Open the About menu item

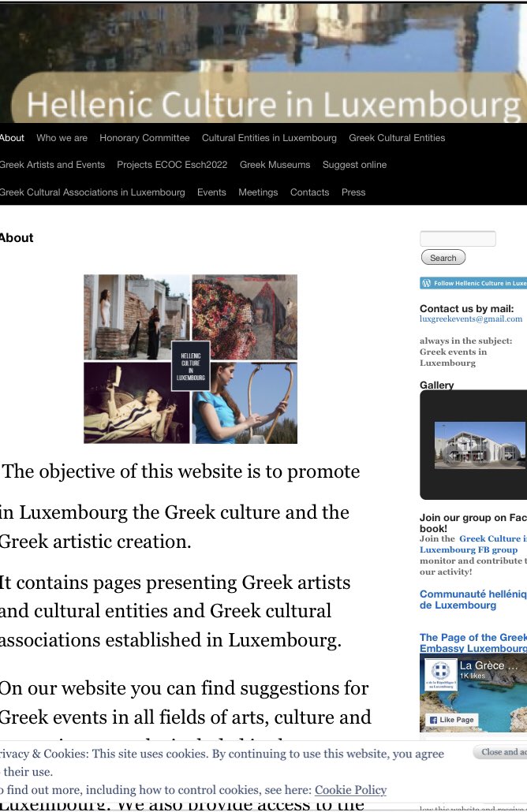pos(12,138)
